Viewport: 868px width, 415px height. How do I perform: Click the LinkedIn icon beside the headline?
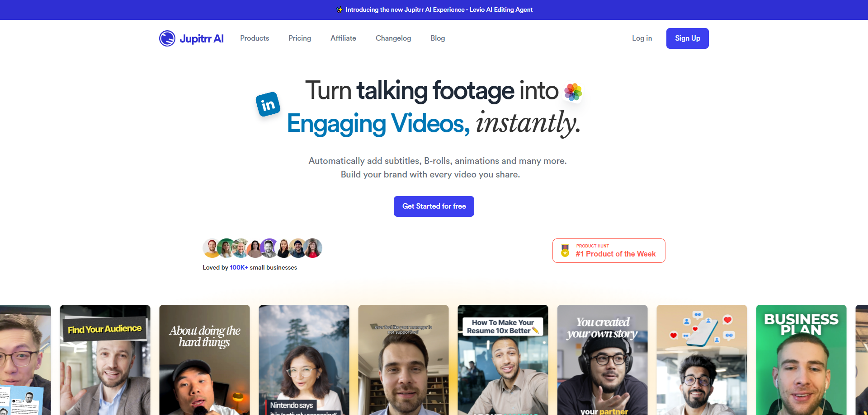[268, 104]
